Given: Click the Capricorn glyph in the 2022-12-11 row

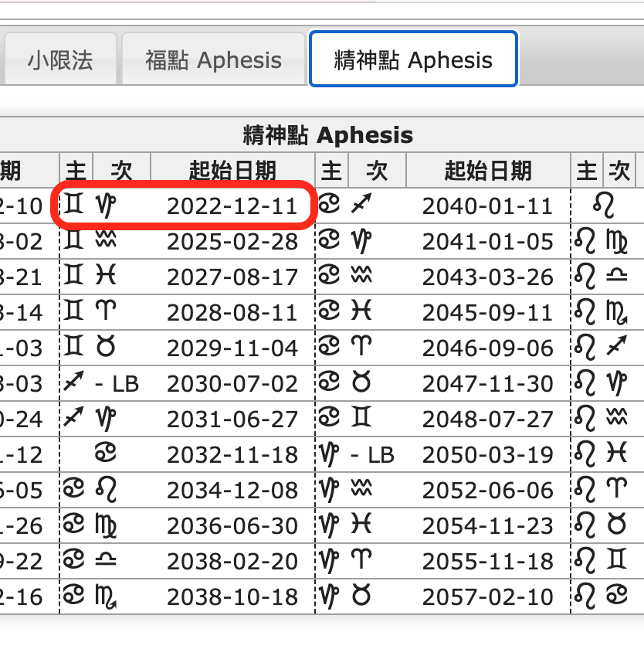Looking at the screenshot, I should click(x=106, y=206).
